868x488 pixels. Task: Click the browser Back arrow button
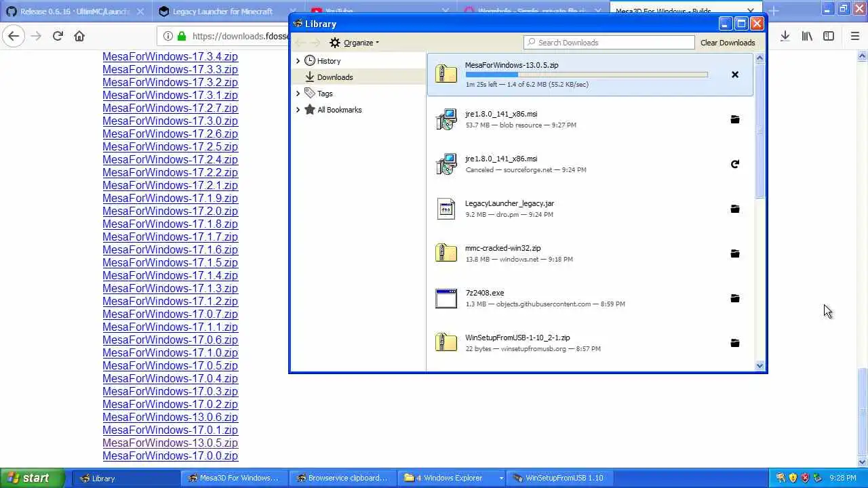coord(14,36)
